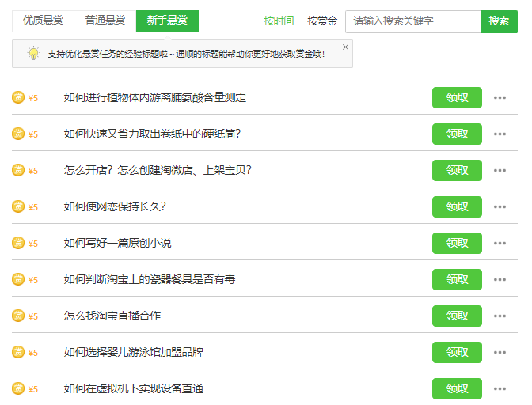Sort bounties by 按时间
Viewport: 532px width, 405px height.
(x=279, y=21)
